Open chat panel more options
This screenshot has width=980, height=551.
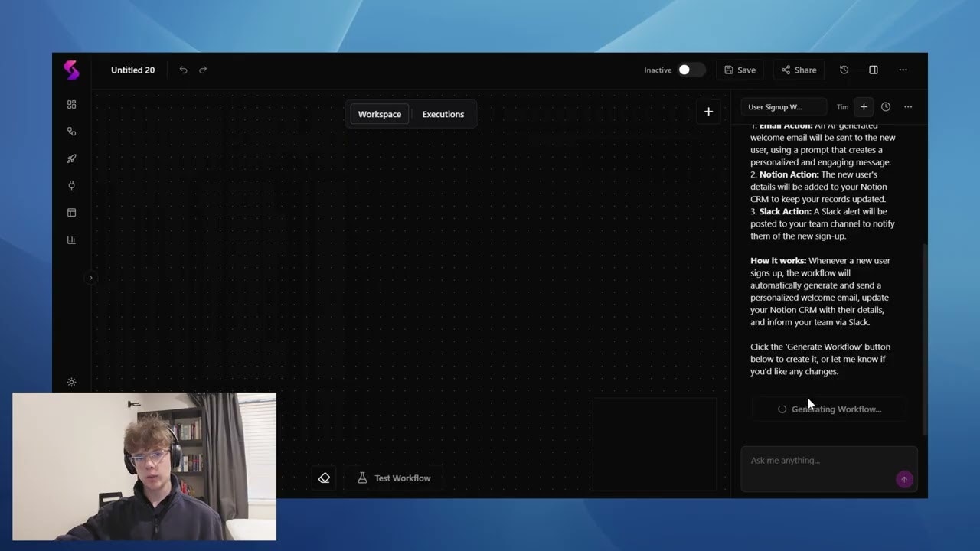tap(908, 107)
